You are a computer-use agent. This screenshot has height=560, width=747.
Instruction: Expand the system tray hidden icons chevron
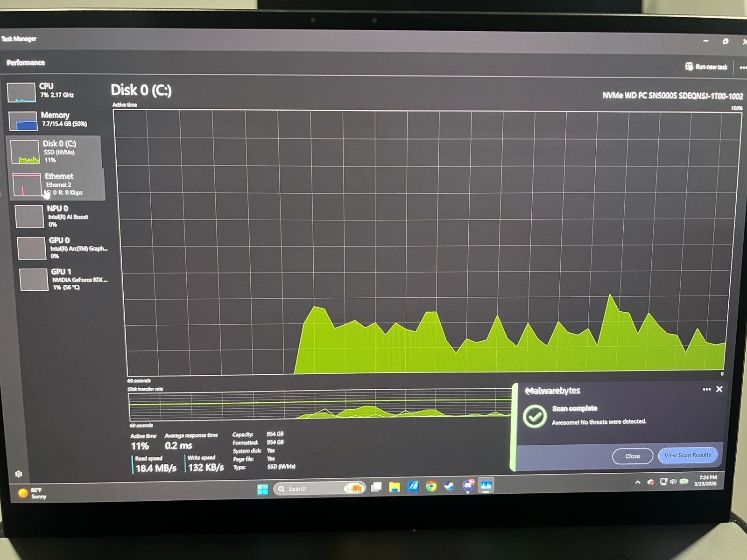[638, 483]
